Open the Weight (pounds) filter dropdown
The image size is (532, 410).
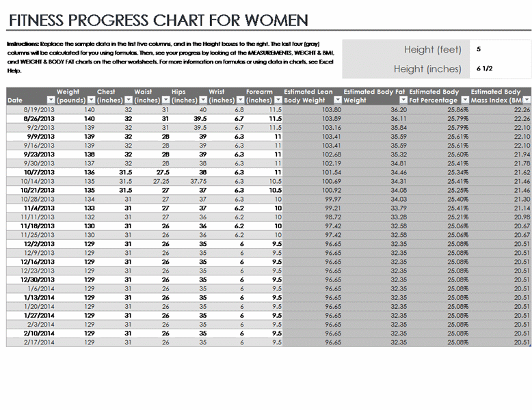pos(91,100)
